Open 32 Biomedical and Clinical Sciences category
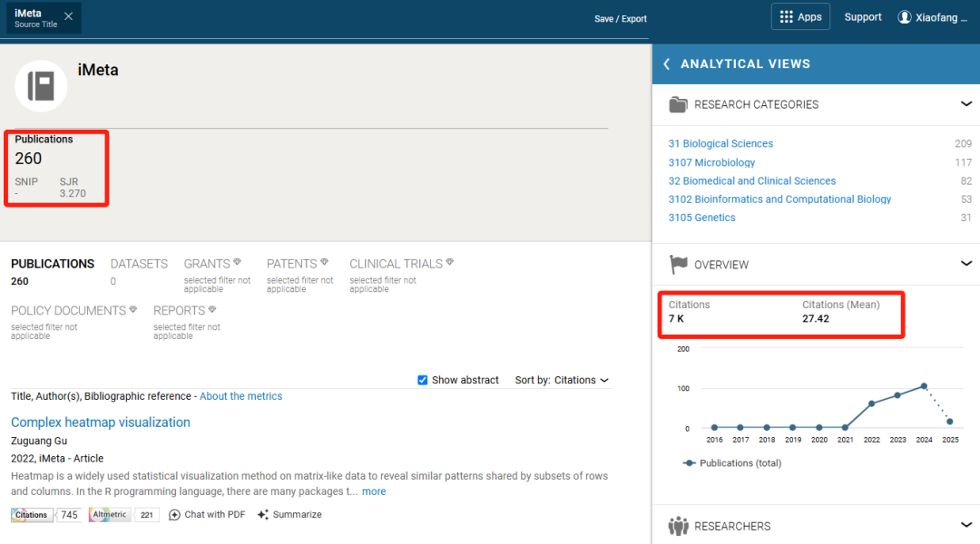980x544 pixels. (751, 180)
